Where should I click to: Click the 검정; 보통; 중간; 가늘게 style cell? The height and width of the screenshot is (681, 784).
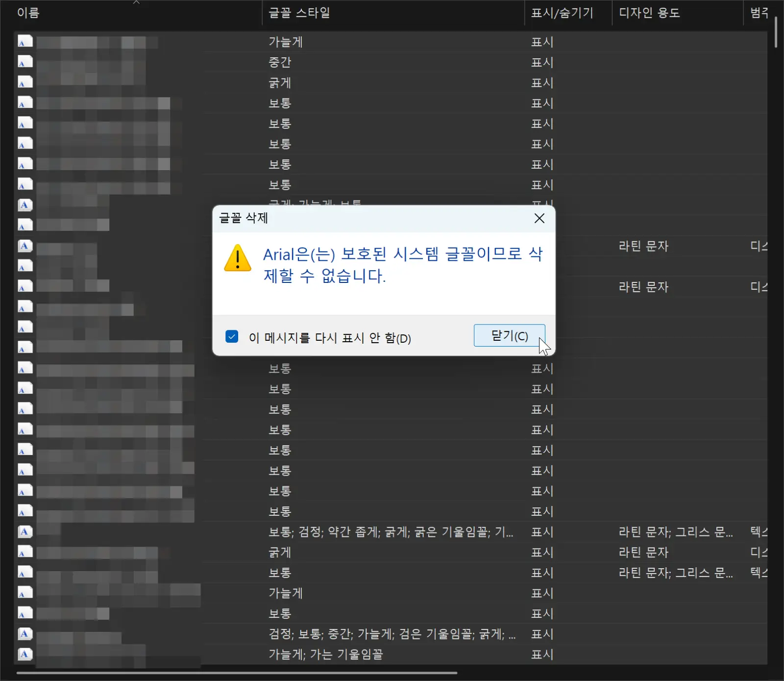point(392,634)
